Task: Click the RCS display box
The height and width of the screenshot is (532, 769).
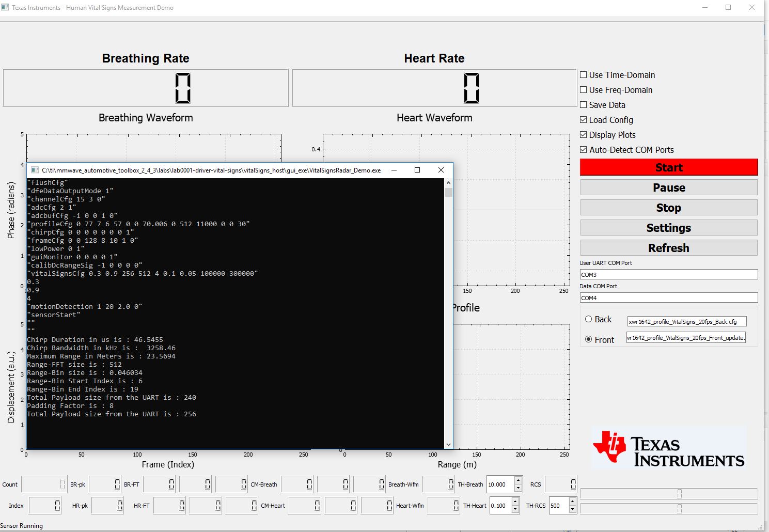Action: pyautogui.click(x=561, y=484)
